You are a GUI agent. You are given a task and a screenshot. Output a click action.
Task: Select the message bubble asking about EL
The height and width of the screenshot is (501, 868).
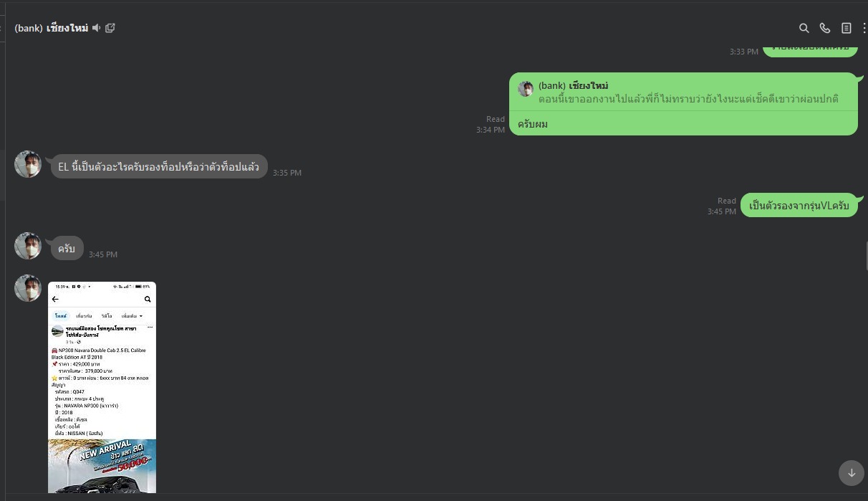click(159, 167)
